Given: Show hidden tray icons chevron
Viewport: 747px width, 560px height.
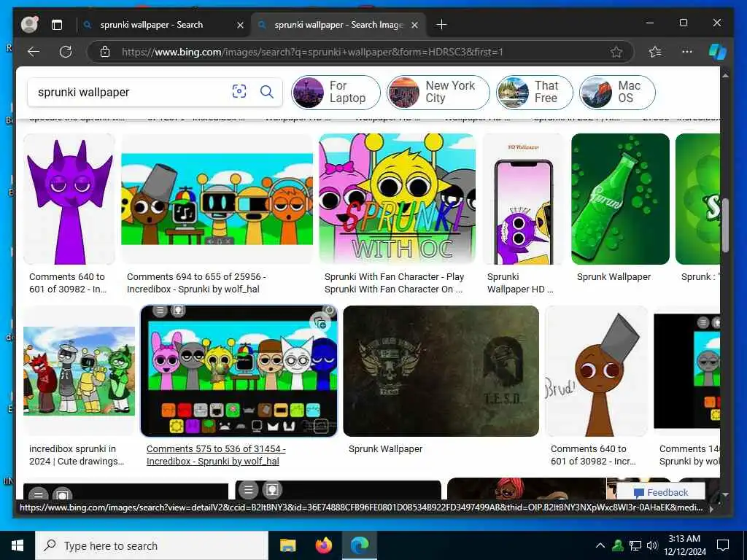Looking at the screenshot, I should (x=600, y=545).
